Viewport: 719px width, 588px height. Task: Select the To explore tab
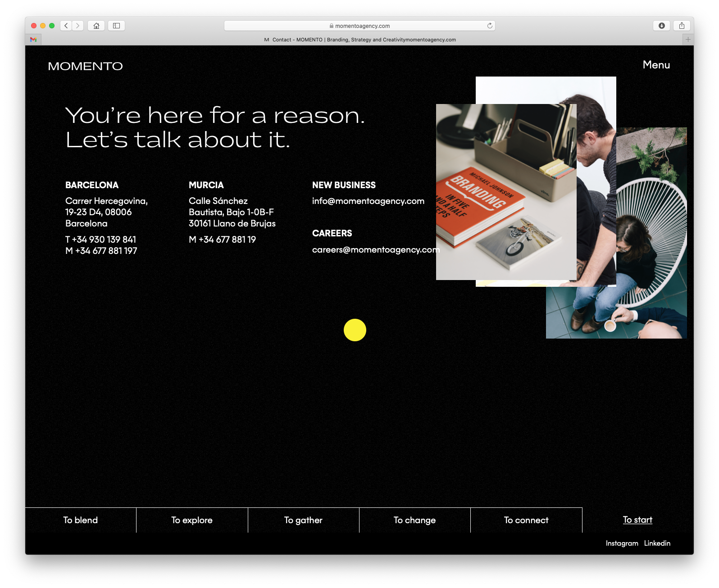pos(192,520)
